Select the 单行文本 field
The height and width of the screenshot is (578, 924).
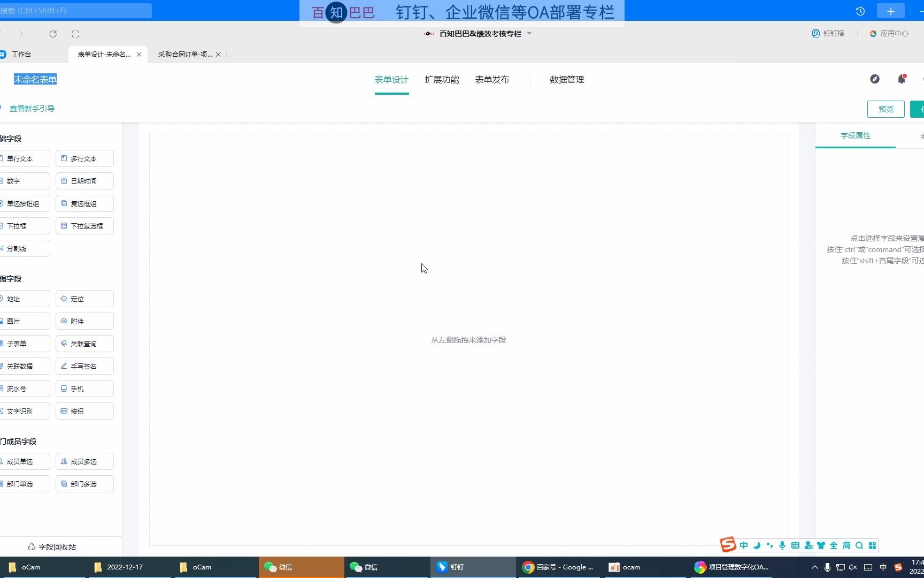click(x=24, y=158)
